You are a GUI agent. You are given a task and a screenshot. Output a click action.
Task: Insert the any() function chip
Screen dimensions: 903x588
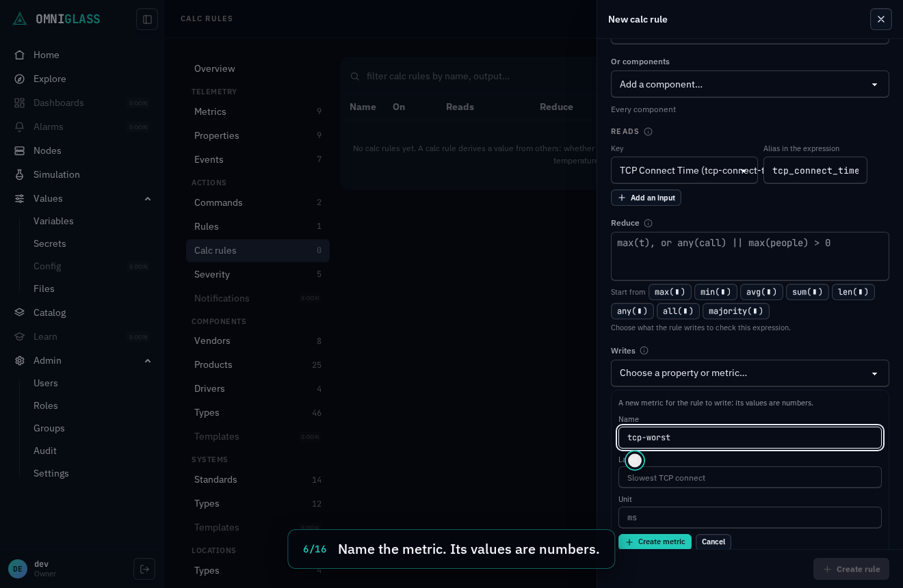pos(632,311)
